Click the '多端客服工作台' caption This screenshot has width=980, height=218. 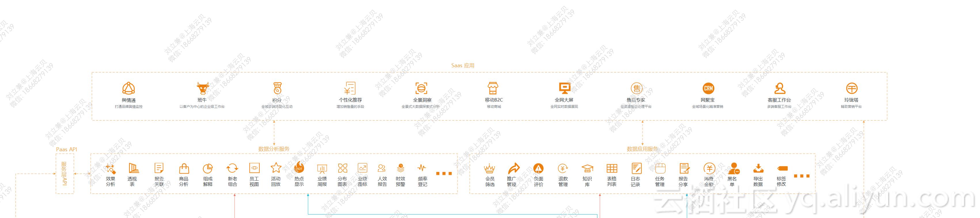click(779, 107)
